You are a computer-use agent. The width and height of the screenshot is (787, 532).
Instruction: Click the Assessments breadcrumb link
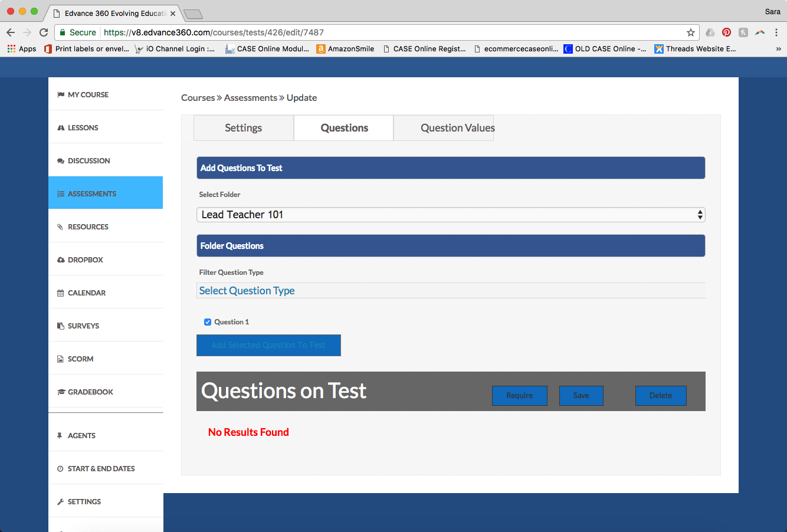coord(250,98)
